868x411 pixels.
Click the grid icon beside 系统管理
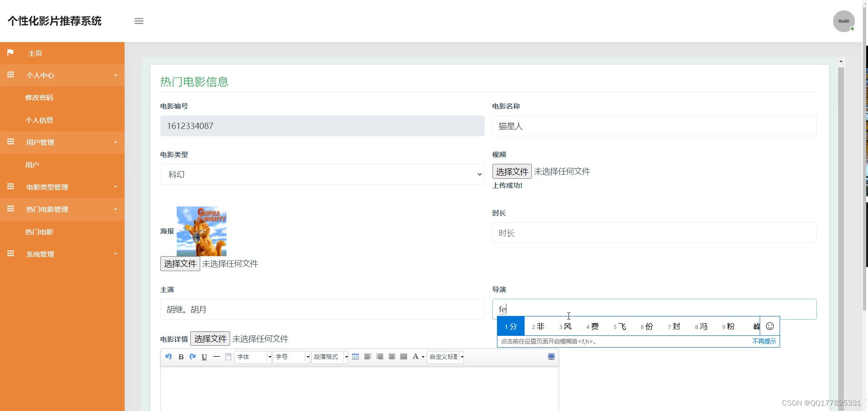click(10, 253)
